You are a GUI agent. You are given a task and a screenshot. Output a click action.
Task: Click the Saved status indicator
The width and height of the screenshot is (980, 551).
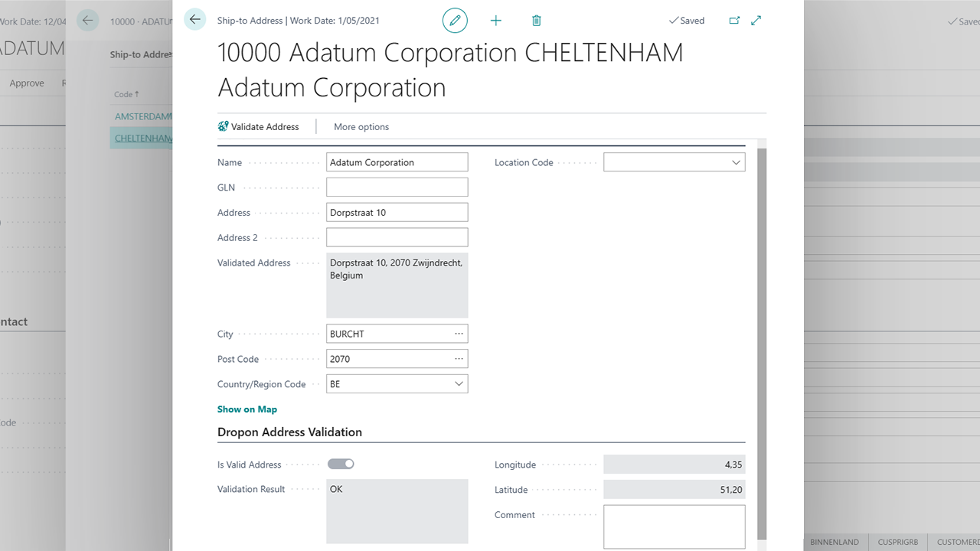point(686,21)
